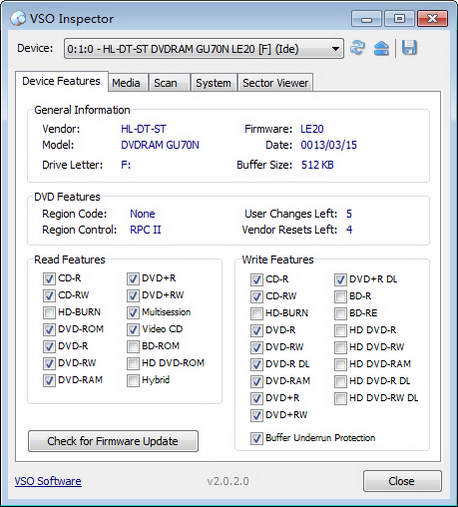Toggle the BD-R checkbox
Image resolution: width=458 pixels, height=507 pixels.
pos(340,296)
